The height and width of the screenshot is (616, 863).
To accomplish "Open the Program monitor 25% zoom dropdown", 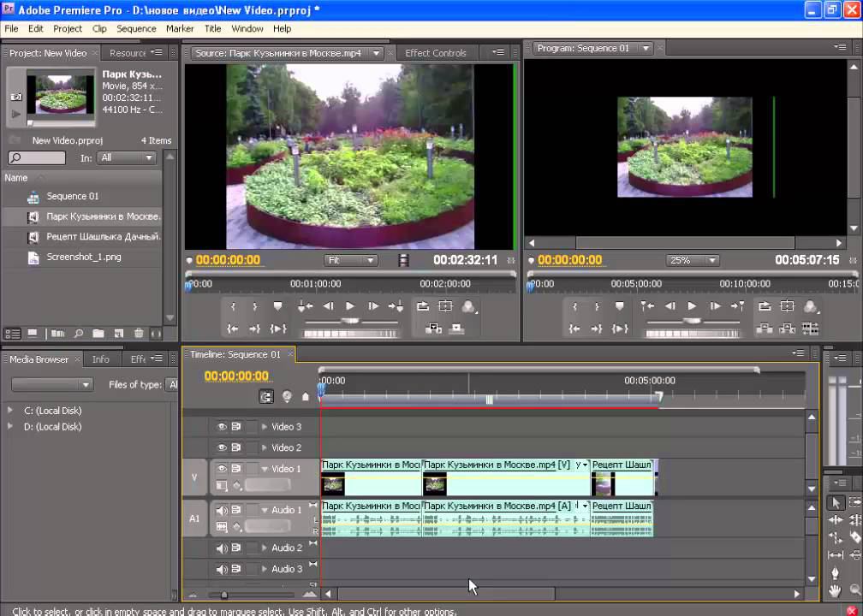I will pyautogui.click(x=691, y=260).
